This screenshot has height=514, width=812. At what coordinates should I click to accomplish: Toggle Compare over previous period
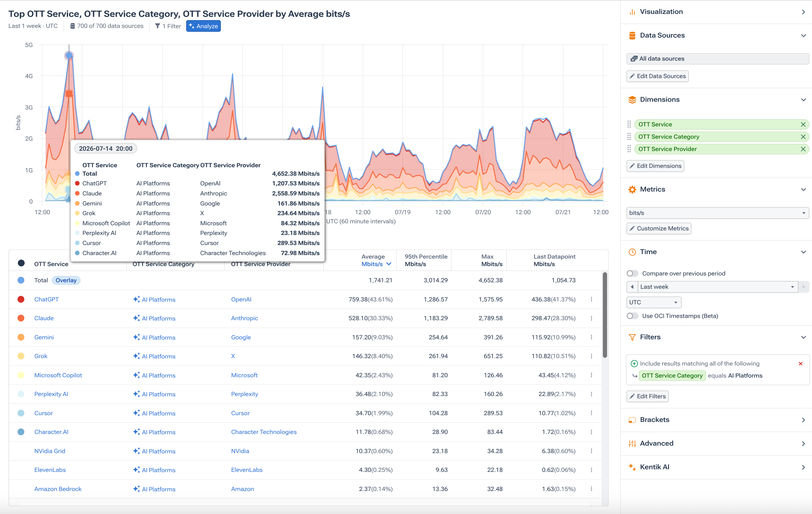(x=632, y=273)
